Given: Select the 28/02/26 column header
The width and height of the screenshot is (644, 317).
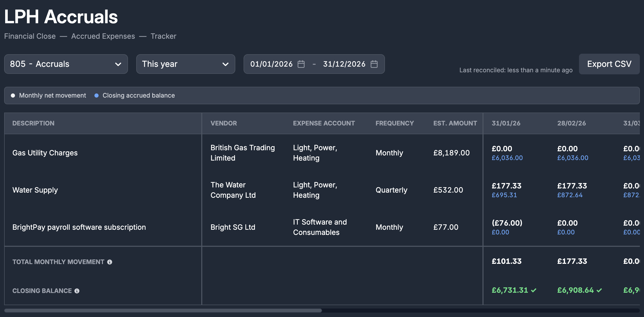Looking at the screenshot, I should (x=571, y=123).
